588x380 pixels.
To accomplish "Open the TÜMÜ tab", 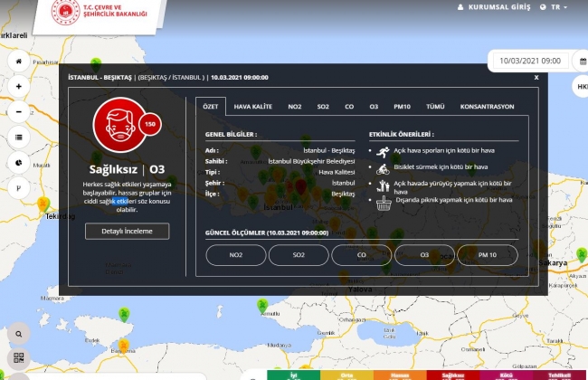I will (435, 106).
